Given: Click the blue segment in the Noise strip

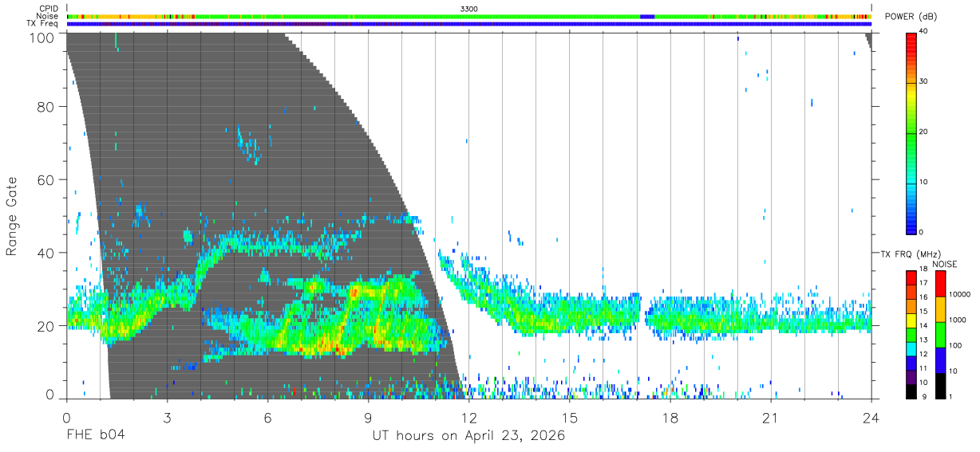Looking at the screenshot, I should click(x=647, y=16).
